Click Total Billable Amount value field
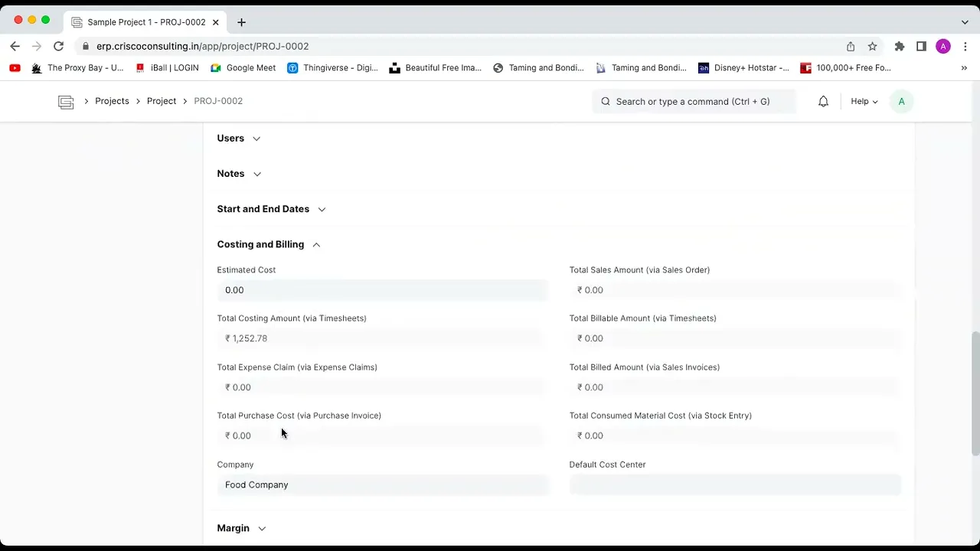980x551 pixels. 735,338
